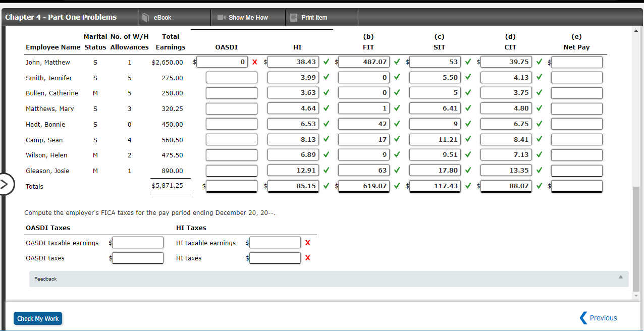Screen dimensions: 644x331
Task: Click the Show Me How camera icon
Action: (x=221, y=18)
